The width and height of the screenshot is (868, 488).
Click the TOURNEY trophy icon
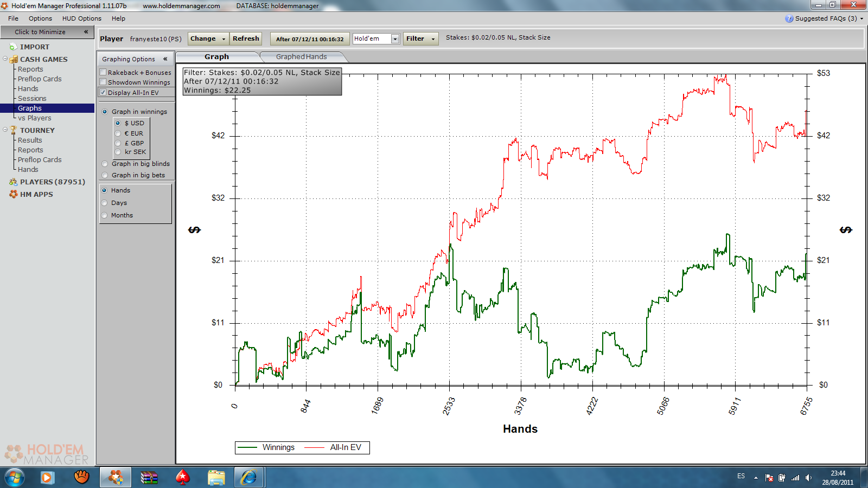point(14,130)
